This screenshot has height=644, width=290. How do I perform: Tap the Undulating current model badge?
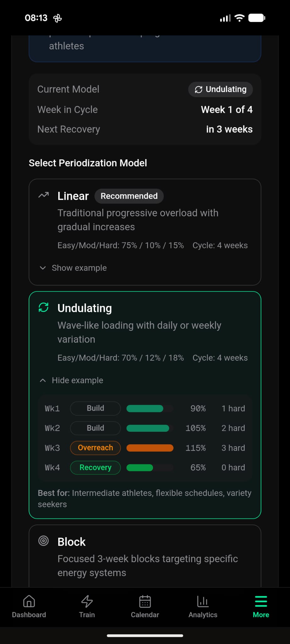(220, 90)
